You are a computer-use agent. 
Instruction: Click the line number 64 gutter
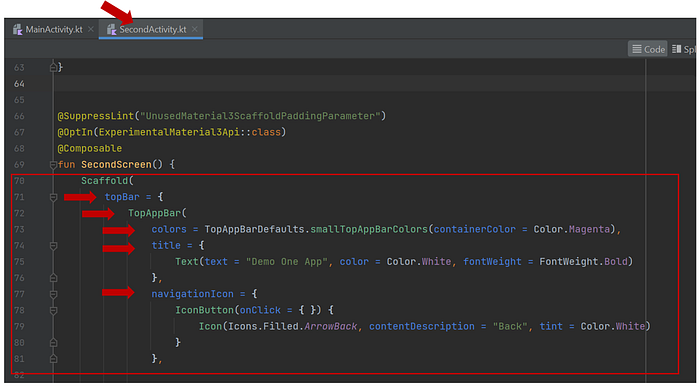tap(19, 84)
